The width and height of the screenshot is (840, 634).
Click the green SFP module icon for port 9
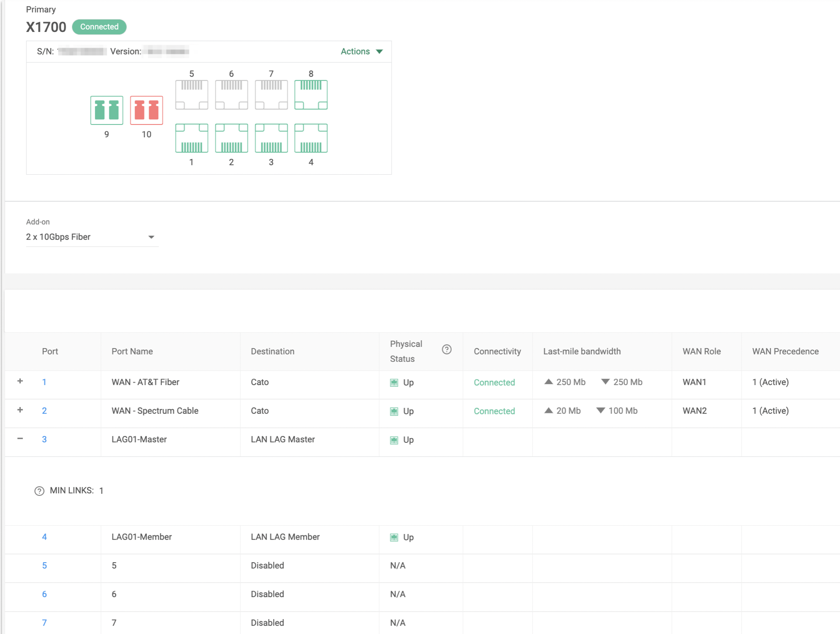106,110
